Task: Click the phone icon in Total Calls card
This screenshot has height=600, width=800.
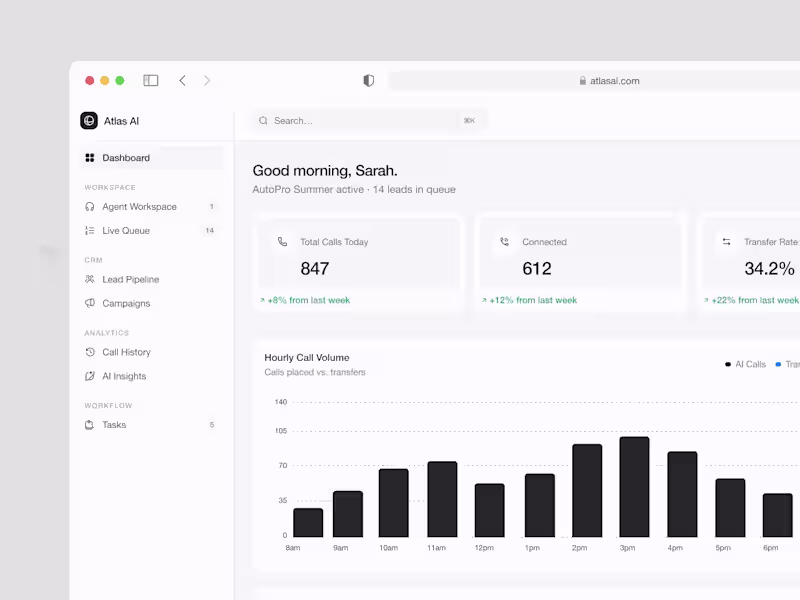Action: coord(282,242)
